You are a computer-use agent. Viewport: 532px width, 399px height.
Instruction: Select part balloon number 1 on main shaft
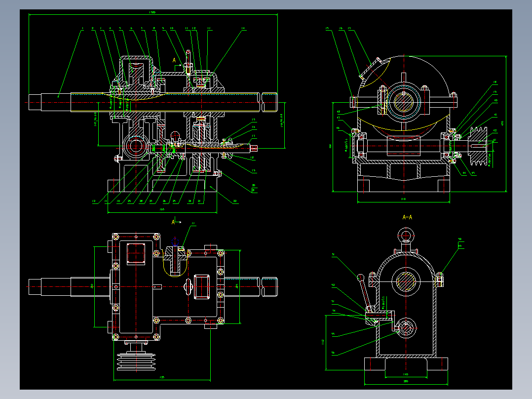tap(82, 29)
